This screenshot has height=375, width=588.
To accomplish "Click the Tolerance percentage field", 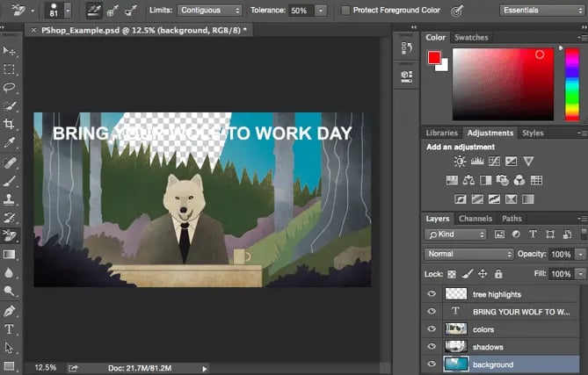I will tap(299, 11).
